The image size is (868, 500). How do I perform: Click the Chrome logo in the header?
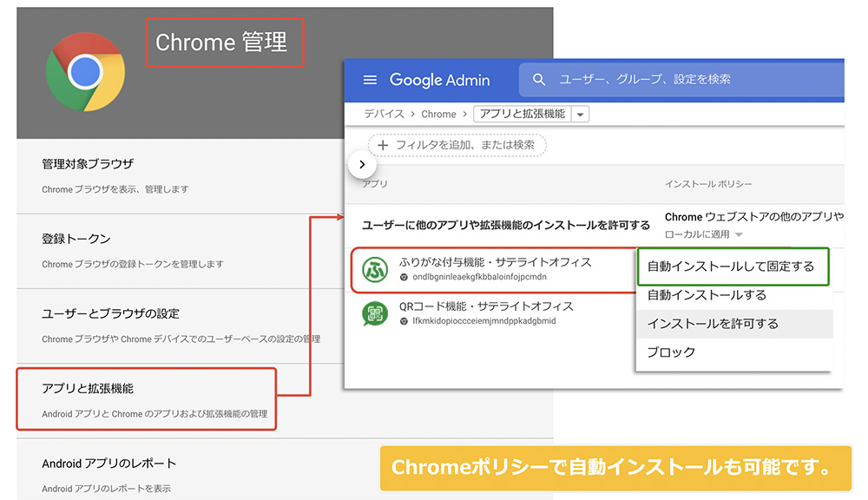pyautogui.click(x=85, y=72)
